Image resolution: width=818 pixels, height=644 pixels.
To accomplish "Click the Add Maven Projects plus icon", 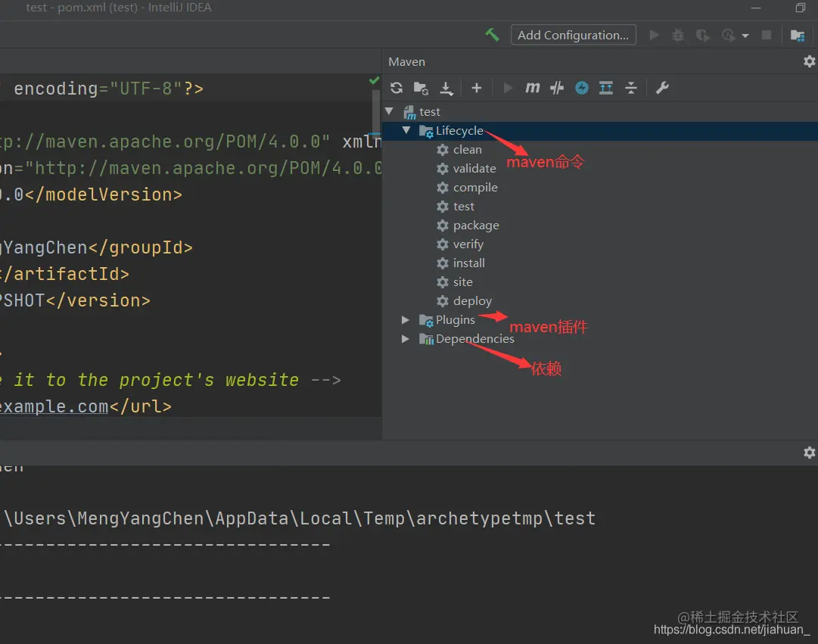I will tap(476, 88).
